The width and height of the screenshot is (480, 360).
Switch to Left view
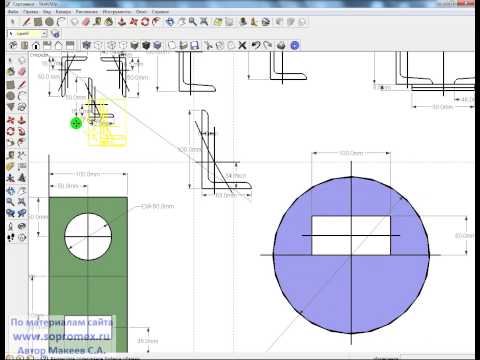(x=70, y=45)
